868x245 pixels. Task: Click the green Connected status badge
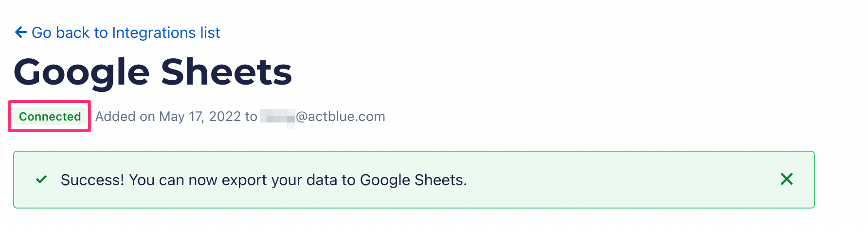pyautogui.click(x=50, y=117)
